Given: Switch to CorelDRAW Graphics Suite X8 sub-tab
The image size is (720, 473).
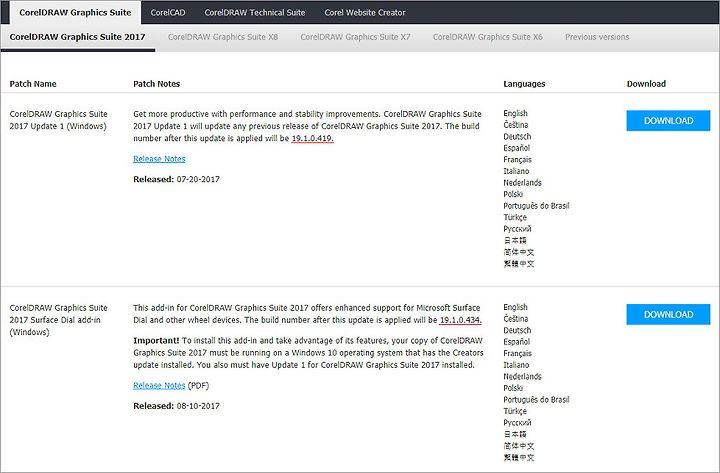Looking at the screenshot, I should pos(223,37).
